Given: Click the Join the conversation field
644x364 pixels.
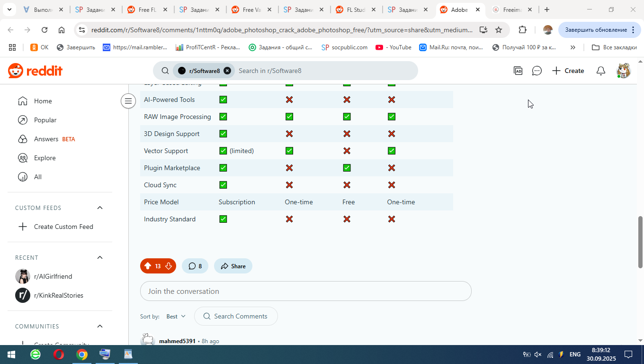Looking at the screenshot, I should coord(306,291).
